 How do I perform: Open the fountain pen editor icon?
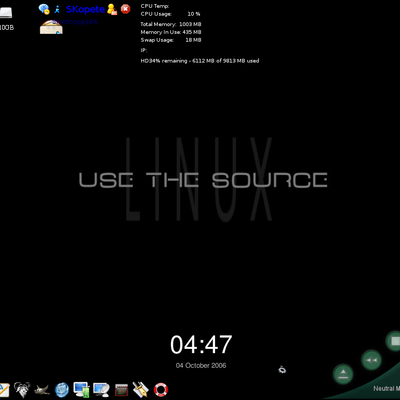pos(140,389)
